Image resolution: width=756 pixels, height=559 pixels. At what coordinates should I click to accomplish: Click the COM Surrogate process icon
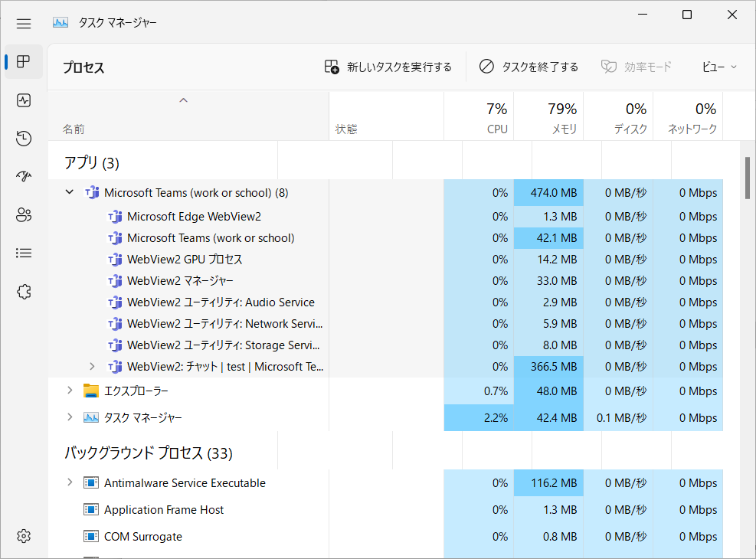click(x=91, y=536)
